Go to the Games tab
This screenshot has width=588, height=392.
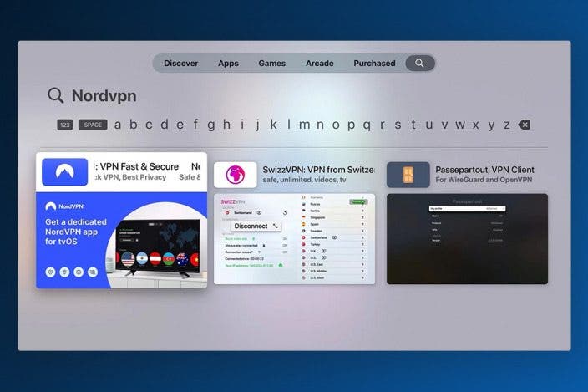tap(271, 64)
